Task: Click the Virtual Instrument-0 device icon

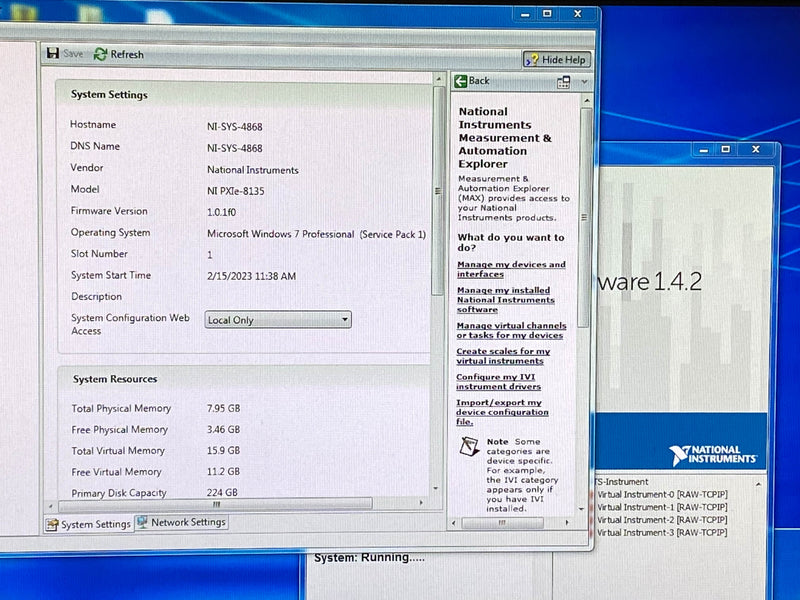Action: [x=591, y=494]
